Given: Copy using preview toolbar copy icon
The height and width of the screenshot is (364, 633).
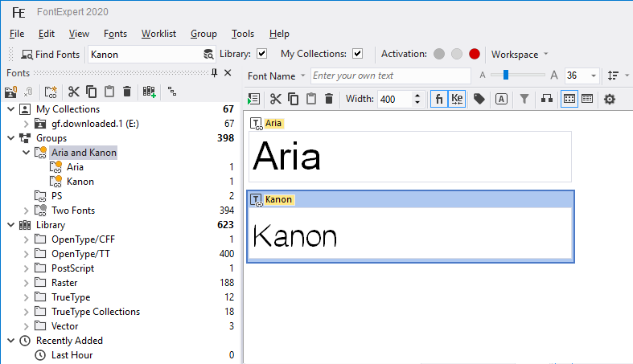Looking at the screenshot, I should point(294,99).
